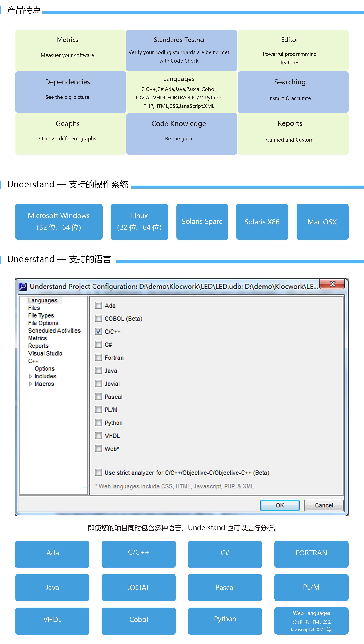Open the File Types settings category
The height and width of the screenshot is (644, 364).
point(41,315)
